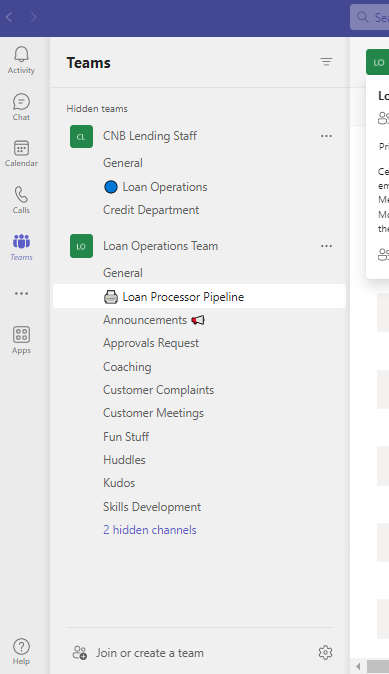
Task: Click the LO avatar in the channel header
Action: (378, 62)
